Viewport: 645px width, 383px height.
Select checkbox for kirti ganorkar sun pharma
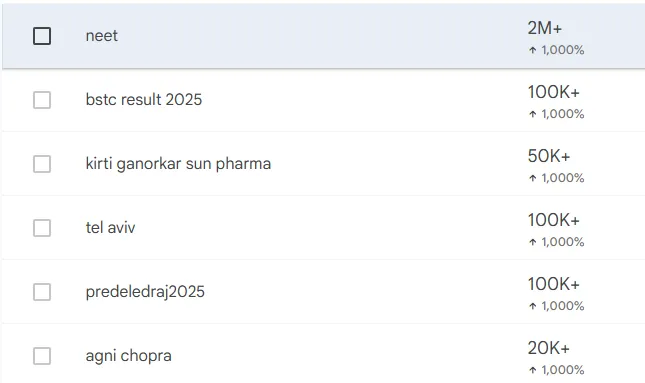point(42,164)
